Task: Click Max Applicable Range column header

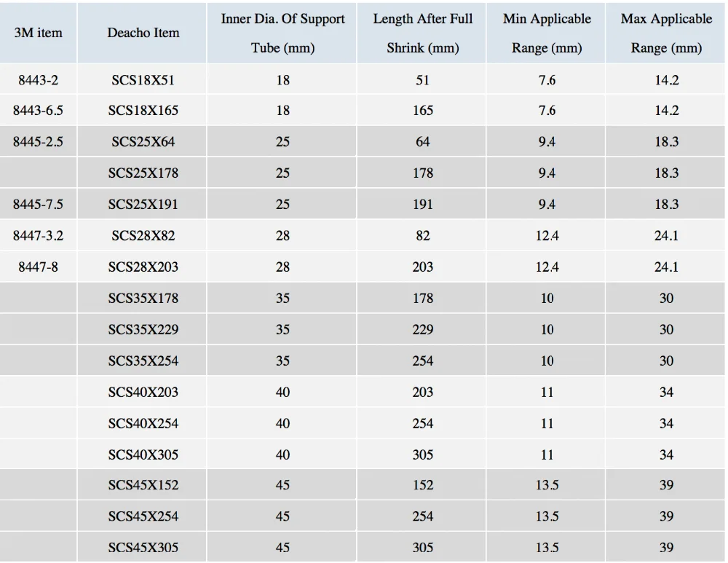Action: [x=666, y=33]
